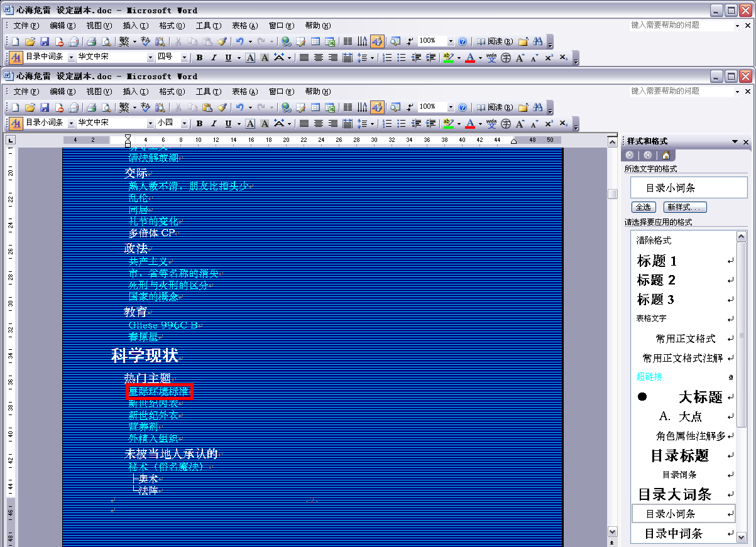Open the font size dropdown showing 小四
The height and width of the screenshot is (547, 756).
185,124
